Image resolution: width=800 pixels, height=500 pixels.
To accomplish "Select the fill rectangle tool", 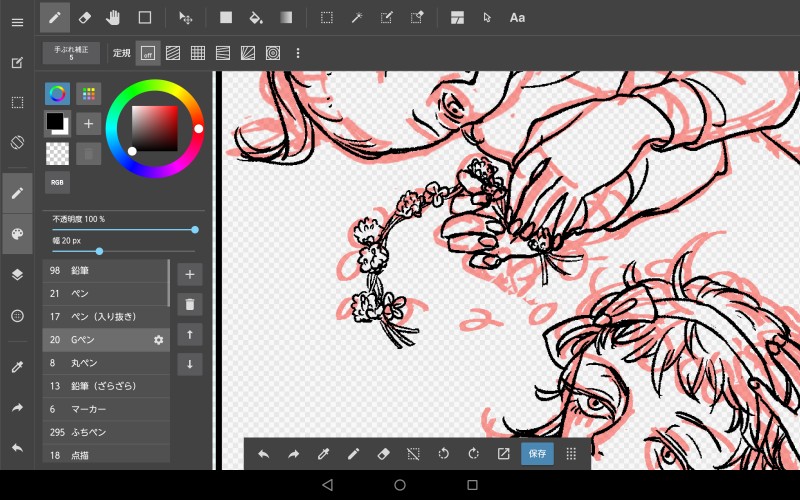I will coord(226,18).
